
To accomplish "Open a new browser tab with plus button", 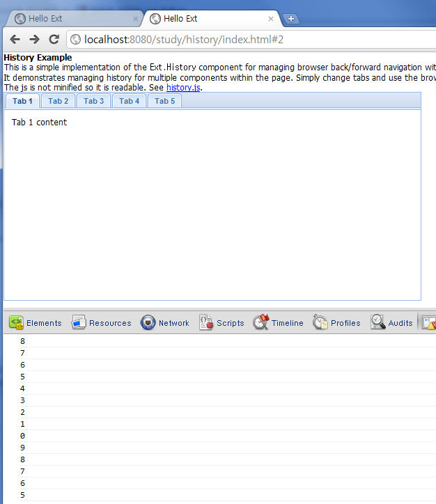I will [291, 19].
